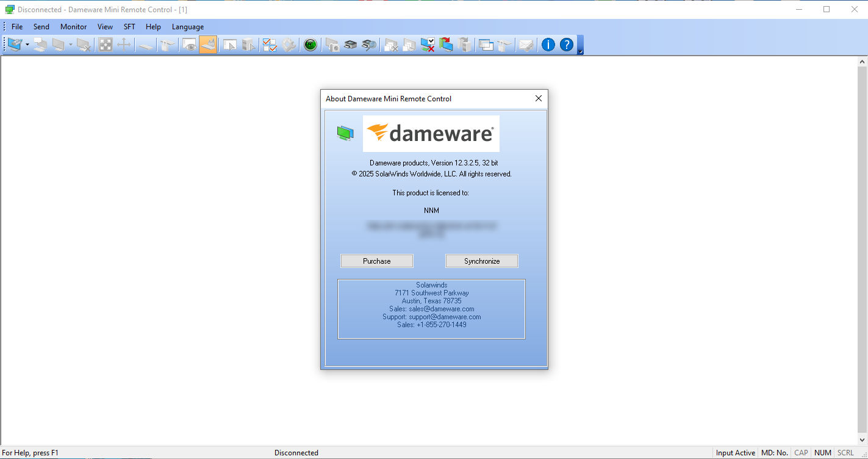Screen dimensions: 868x459
Task: Click the scroll down arrow on vertical scrollbar
Action: coord(863,440)
